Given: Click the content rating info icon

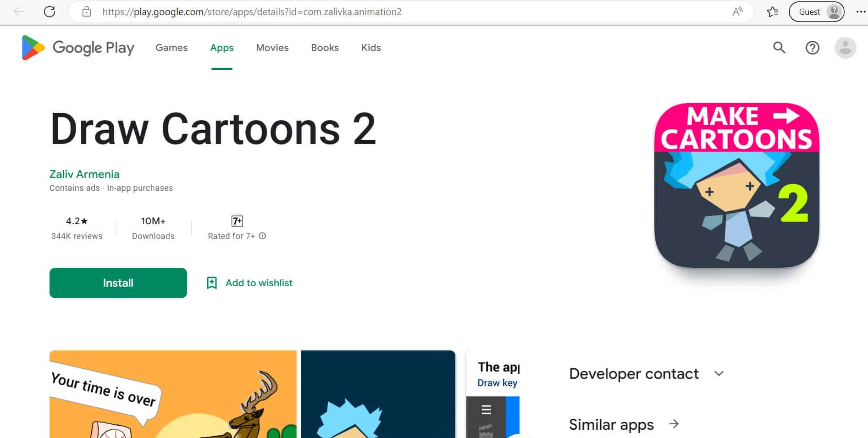Looking at the screenshot, I should 262,236.
